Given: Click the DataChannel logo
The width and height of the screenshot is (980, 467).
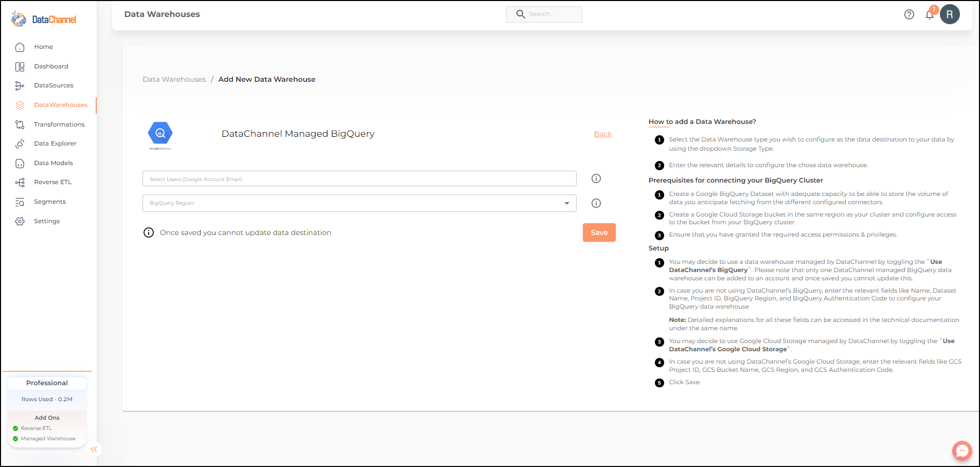Looking at the screenshot, I should [x=44, y=20].
